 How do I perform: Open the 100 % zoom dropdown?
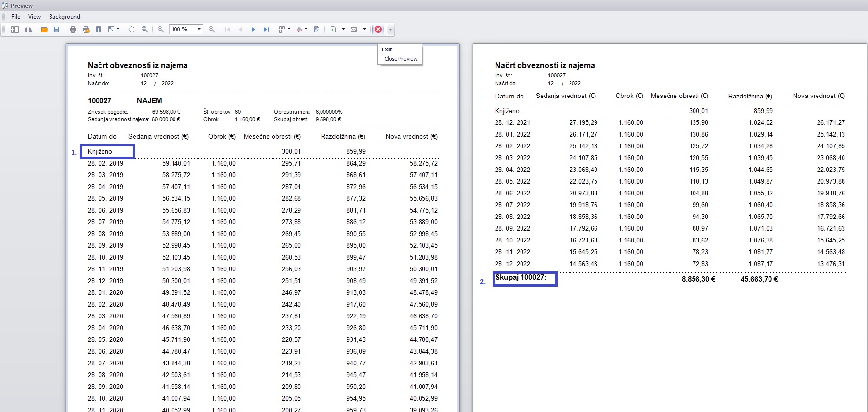(199, 30)
